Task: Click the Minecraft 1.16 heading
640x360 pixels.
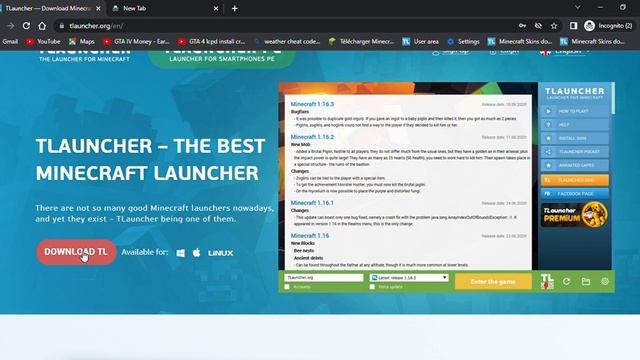Action: pos(310,236)
